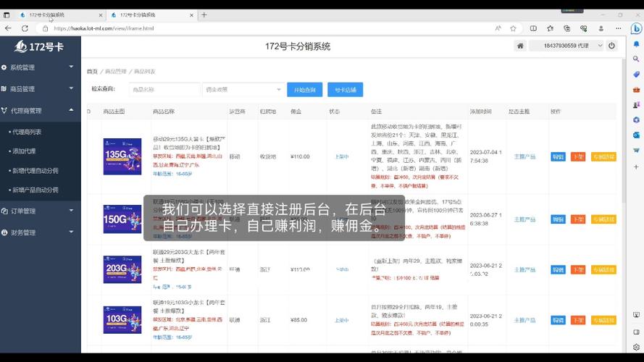The width and height of the screenshot is (644, 362).
Task: Click the home icon in header
Action: coord(520,46)
